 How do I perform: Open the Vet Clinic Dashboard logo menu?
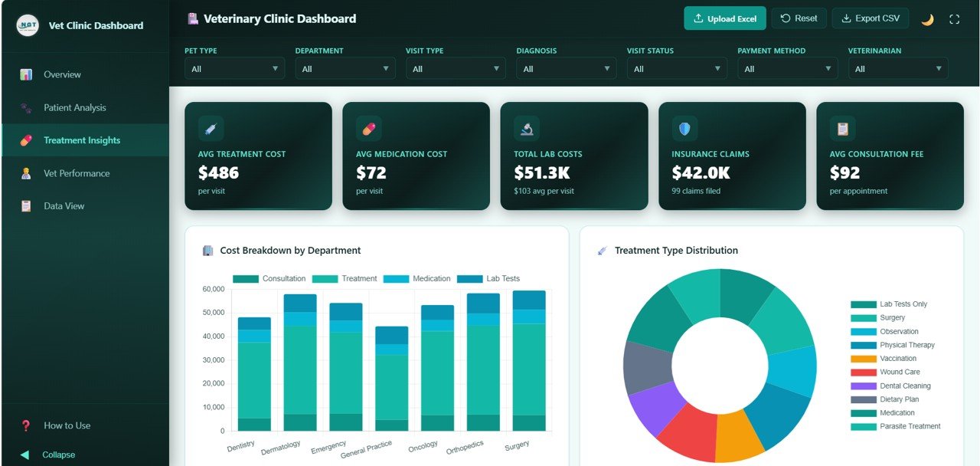28,25
